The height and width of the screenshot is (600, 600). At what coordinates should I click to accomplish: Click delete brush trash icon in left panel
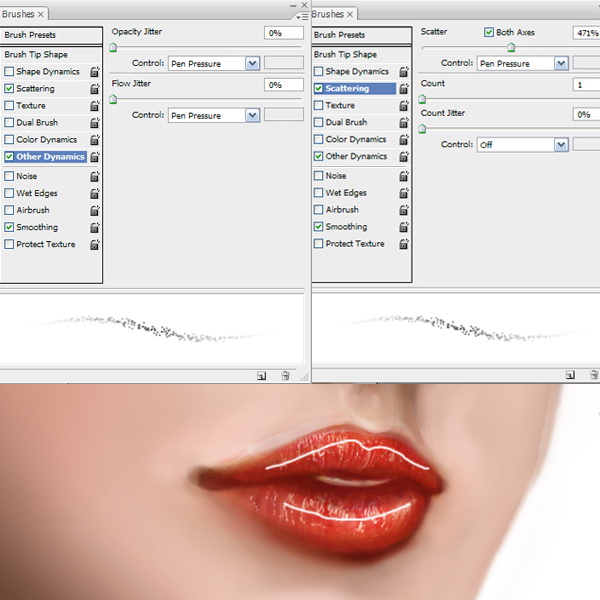point(285,375)
